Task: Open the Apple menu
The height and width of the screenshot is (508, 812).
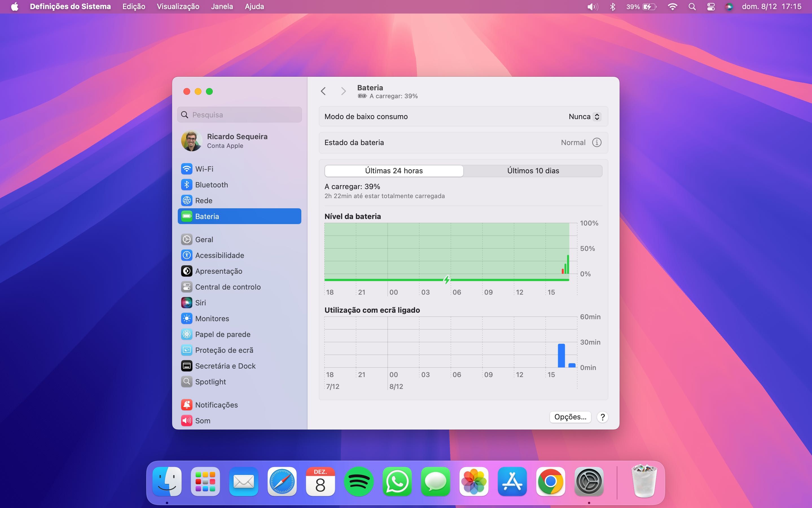Action: [x=14, y=6]
